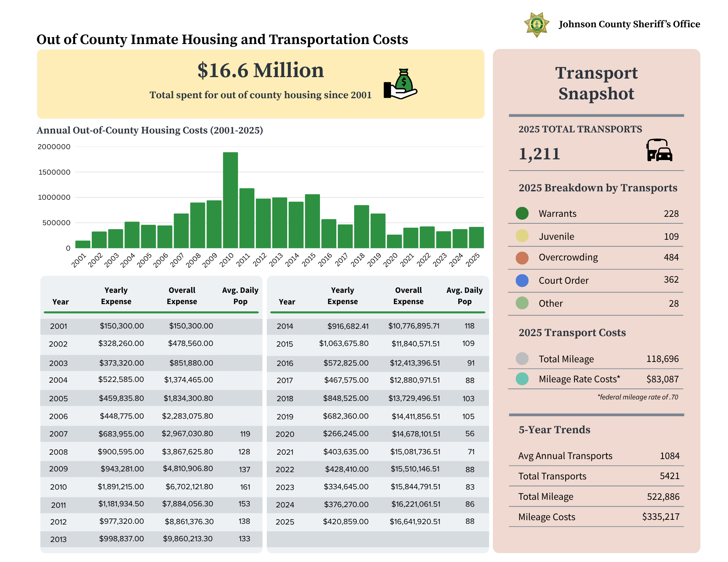Click the 1,211 total transports value
This screenshot has width=728, height=562.
pyautogui.click(x=539, y=154)
